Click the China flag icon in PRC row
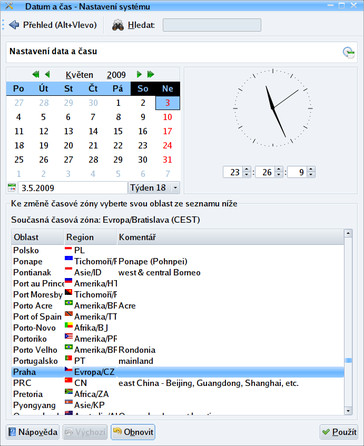This screenshot has width=364, height=446. 69,380
